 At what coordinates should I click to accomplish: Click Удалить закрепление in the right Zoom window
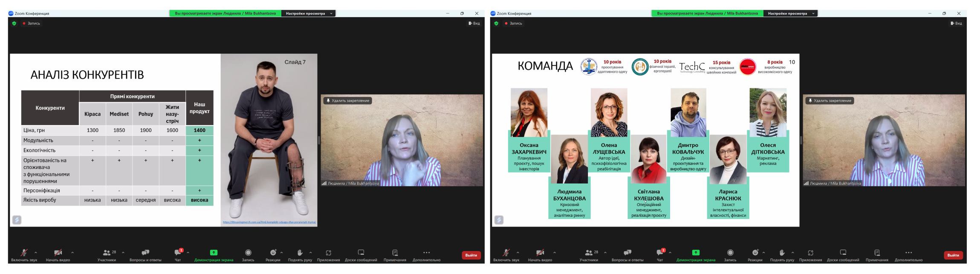click(830, 101)
